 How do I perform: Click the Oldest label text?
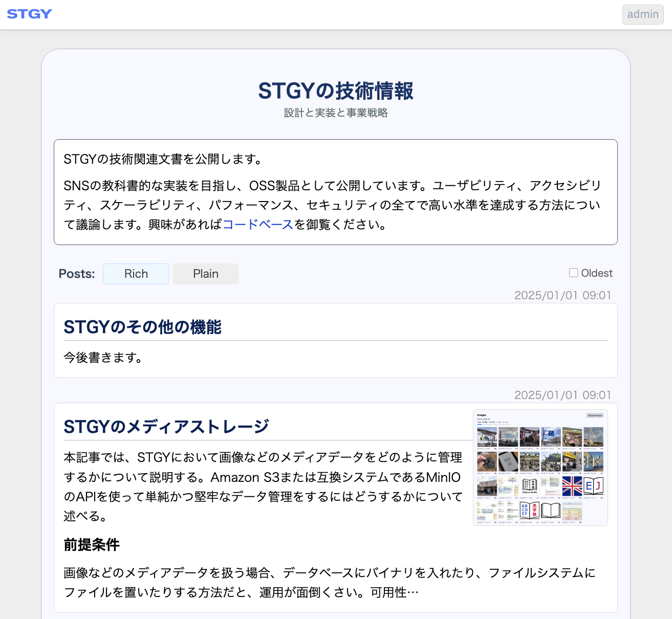(597, 273)
